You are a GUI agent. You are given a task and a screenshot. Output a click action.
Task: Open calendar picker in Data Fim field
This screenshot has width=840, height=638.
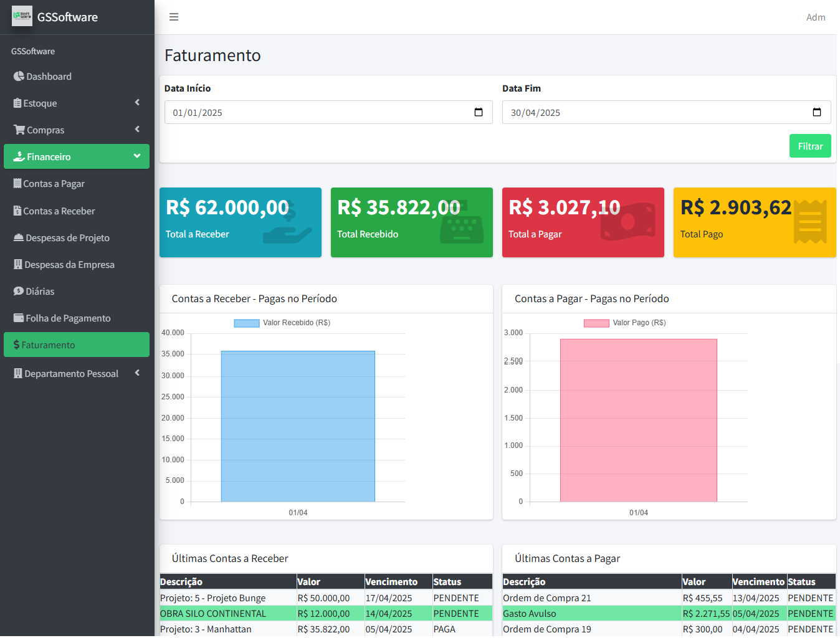pos(816,112)
